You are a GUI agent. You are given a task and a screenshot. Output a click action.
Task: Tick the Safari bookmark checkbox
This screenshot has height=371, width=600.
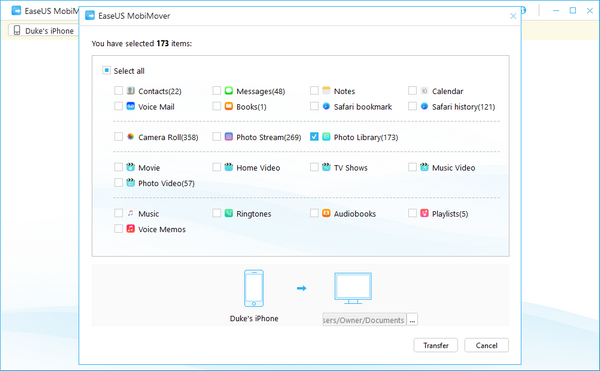pos(314,106)
